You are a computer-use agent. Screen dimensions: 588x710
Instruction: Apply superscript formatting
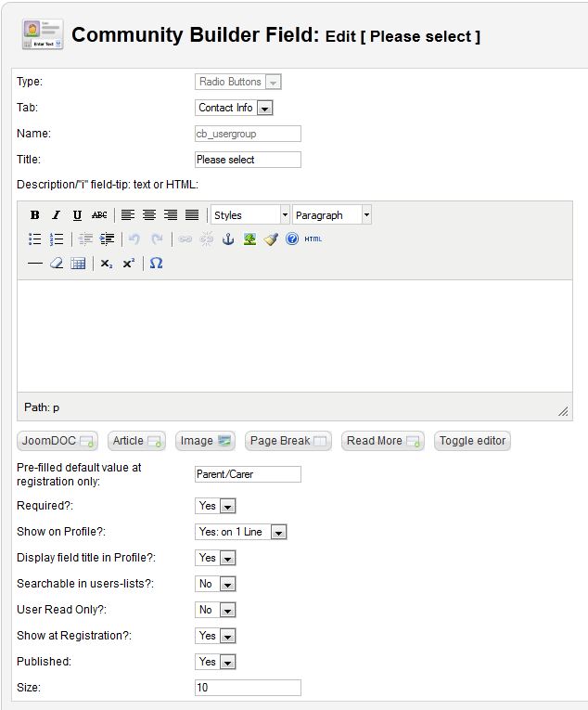click(129, 263)
